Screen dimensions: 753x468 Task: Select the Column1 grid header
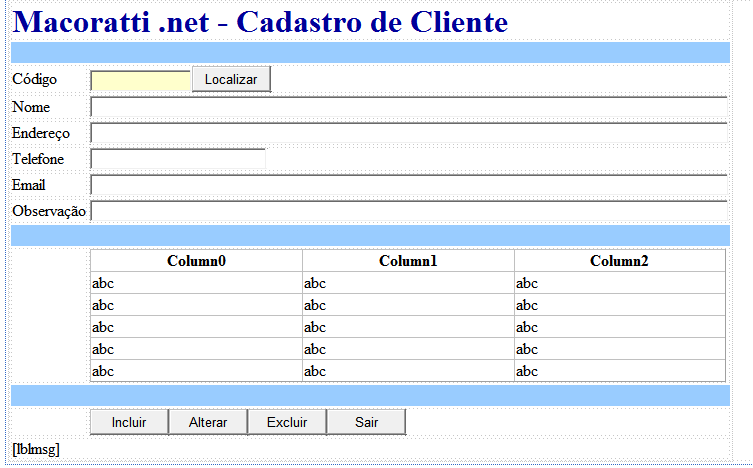[408, 261]
